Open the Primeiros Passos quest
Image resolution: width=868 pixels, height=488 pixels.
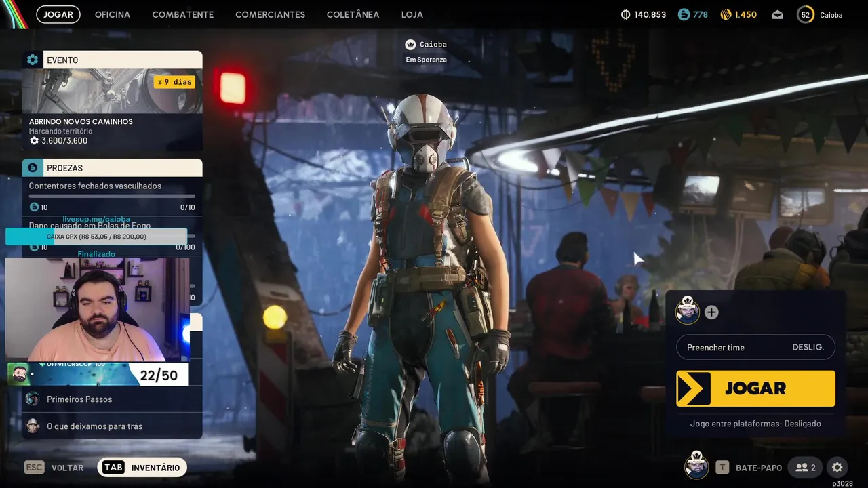tap(112, 399)
